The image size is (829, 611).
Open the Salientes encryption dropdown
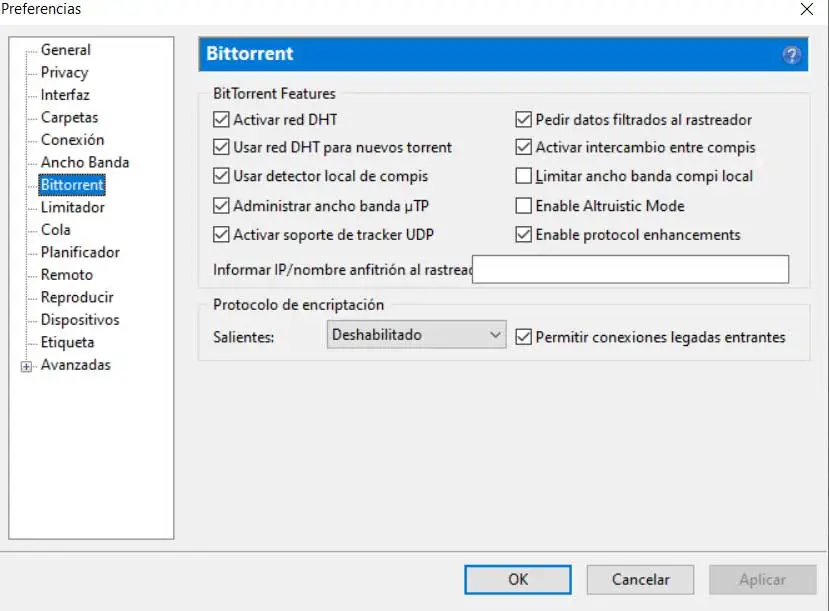(x=416, y=336)
